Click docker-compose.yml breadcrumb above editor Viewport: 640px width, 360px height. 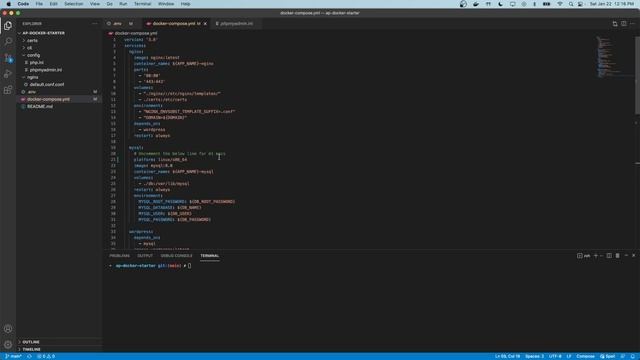click(x=136, y=33)
